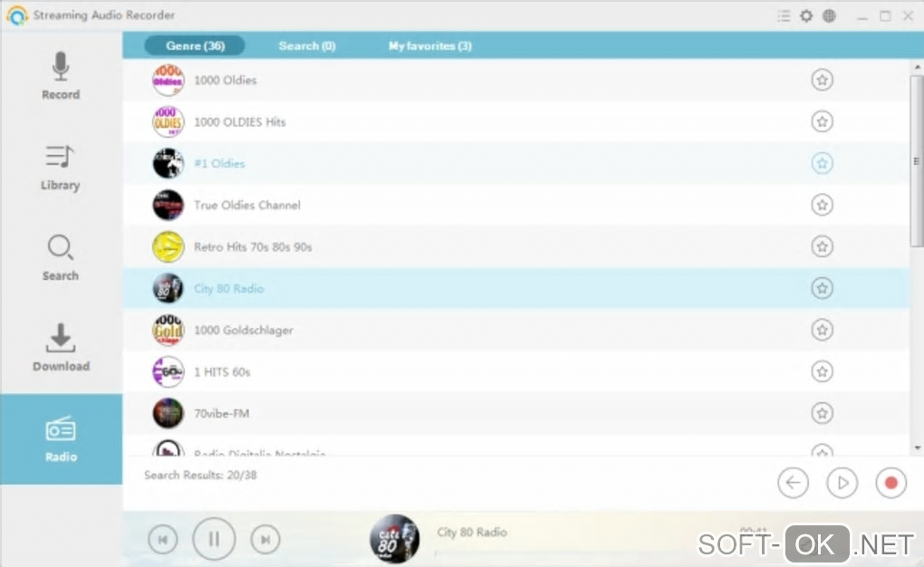Skip to the previous track

(163, 539)
